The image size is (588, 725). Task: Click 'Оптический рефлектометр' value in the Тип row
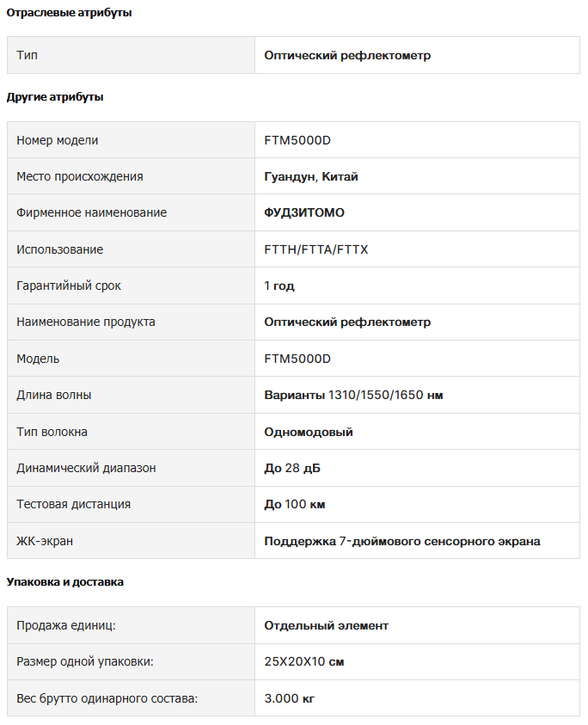point(347,56)
